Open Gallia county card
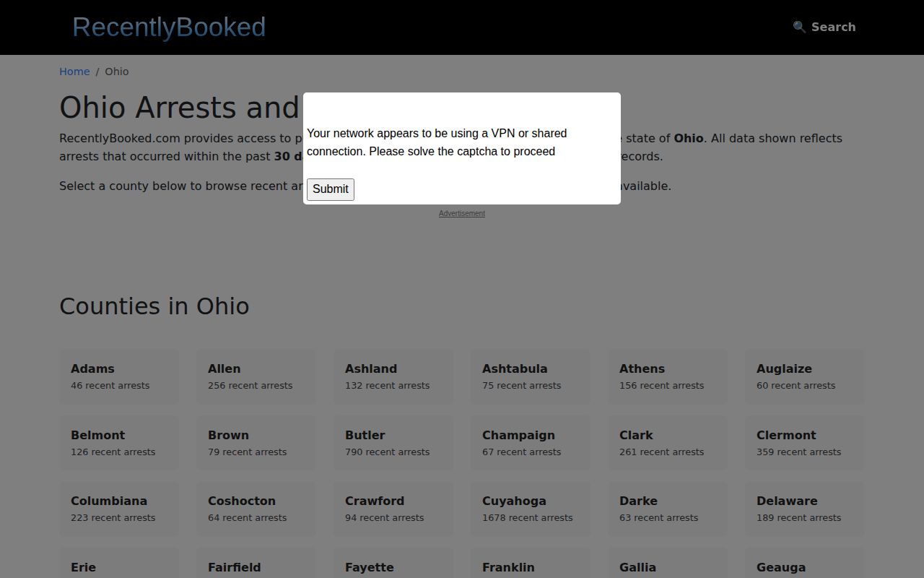The width and height of the screenshot is (924, 578). 668,564
